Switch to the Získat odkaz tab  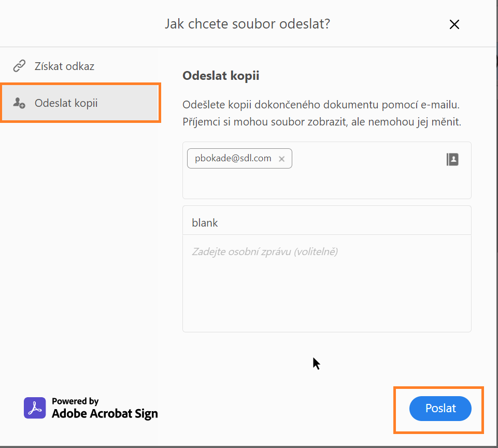point(64,66)
